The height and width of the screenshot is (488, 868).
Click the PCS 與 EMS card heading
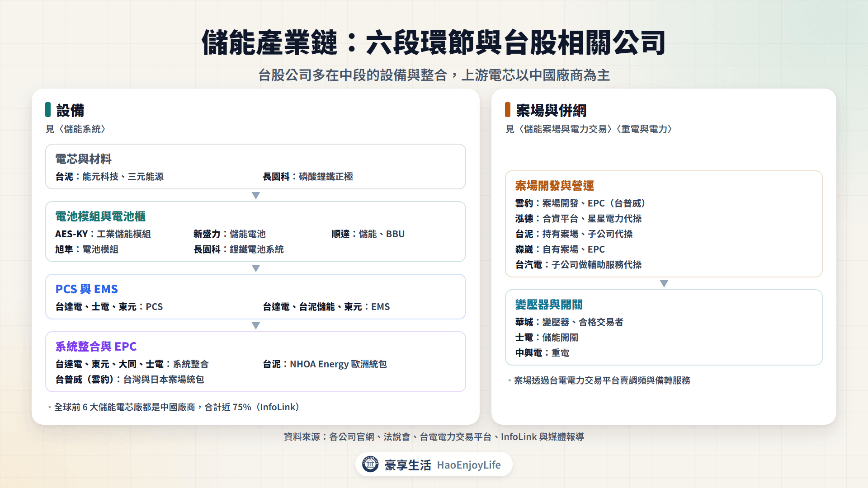(x=86, y=289)
